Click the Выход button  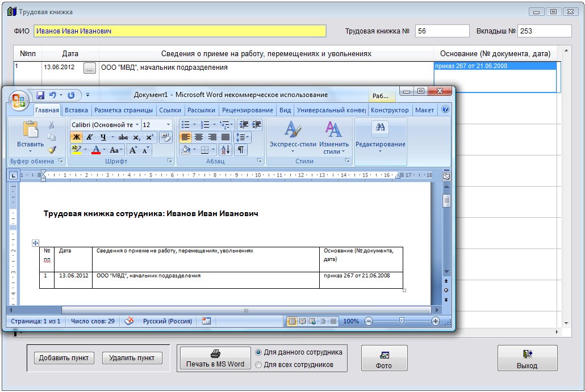pyautogui.click(x=527, y=358)
